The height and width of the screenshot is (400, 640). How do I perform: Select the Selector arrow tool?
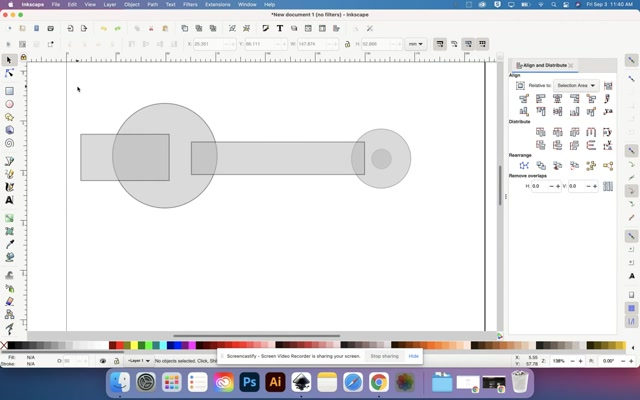(x=10, y=60)
